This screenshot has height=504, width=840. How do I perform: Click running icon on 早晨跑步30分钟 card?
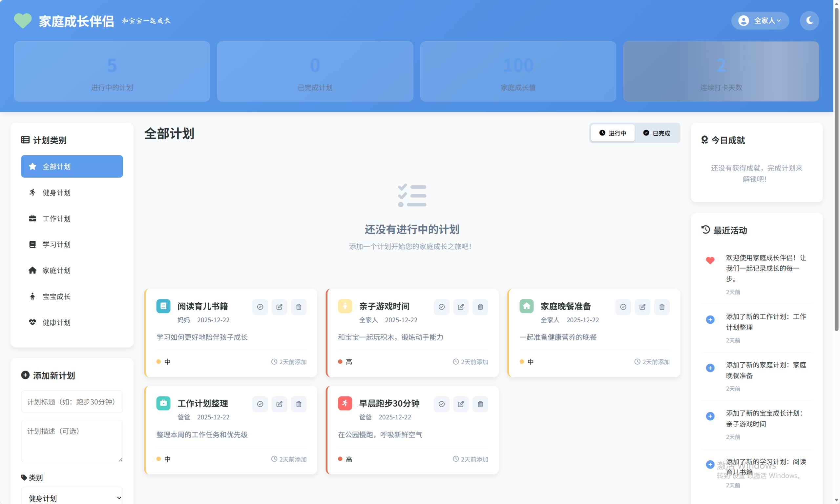tap(345, 403)
